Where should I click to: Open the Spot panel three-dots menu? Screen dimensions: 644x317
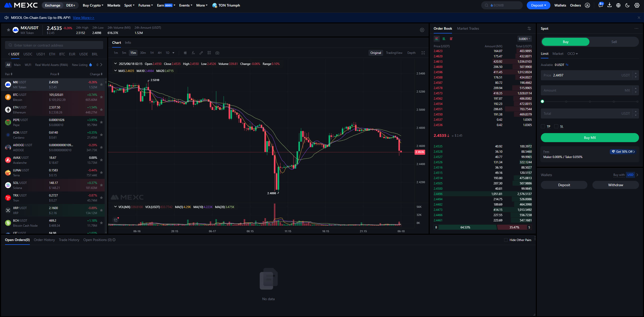click(x=636, y=28)
